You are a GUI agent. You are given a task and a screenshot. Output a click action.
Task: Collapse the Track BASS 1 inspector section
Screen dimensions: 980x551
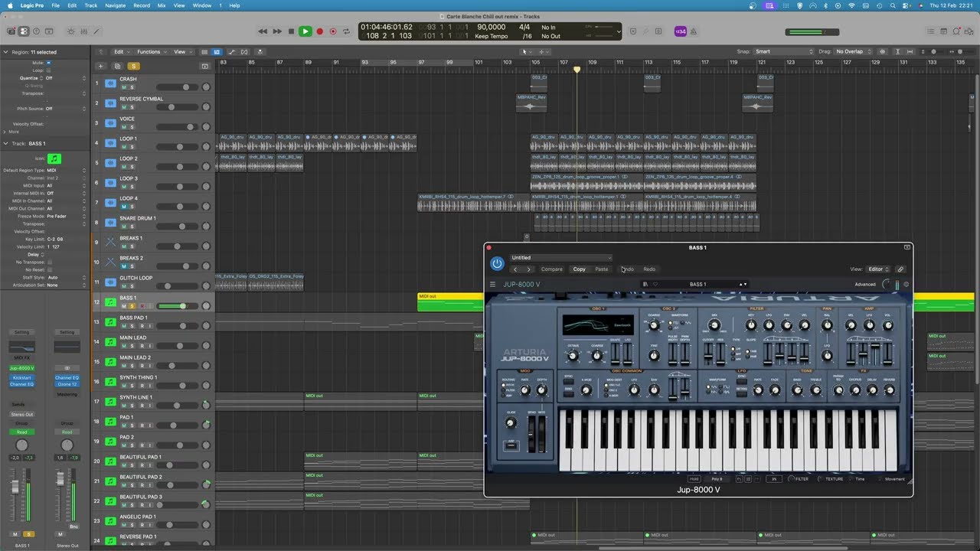coord(7,143)
